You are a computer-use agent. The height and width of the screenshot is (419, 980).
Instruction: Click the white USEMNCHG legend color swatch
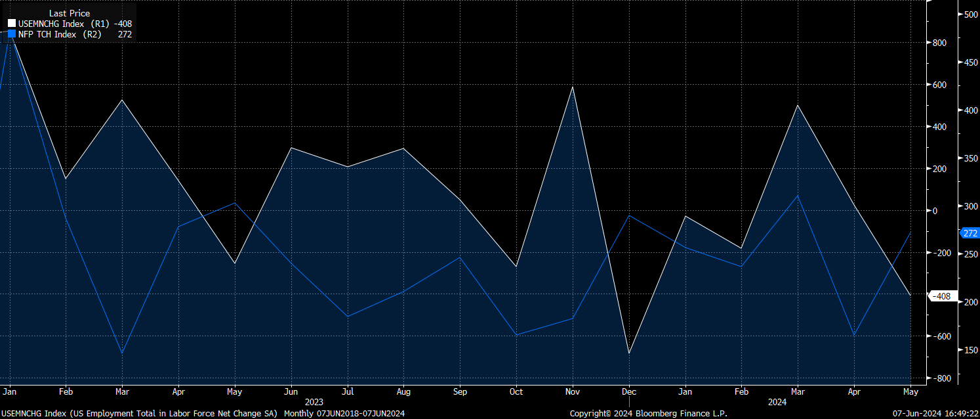pos(12,24)
